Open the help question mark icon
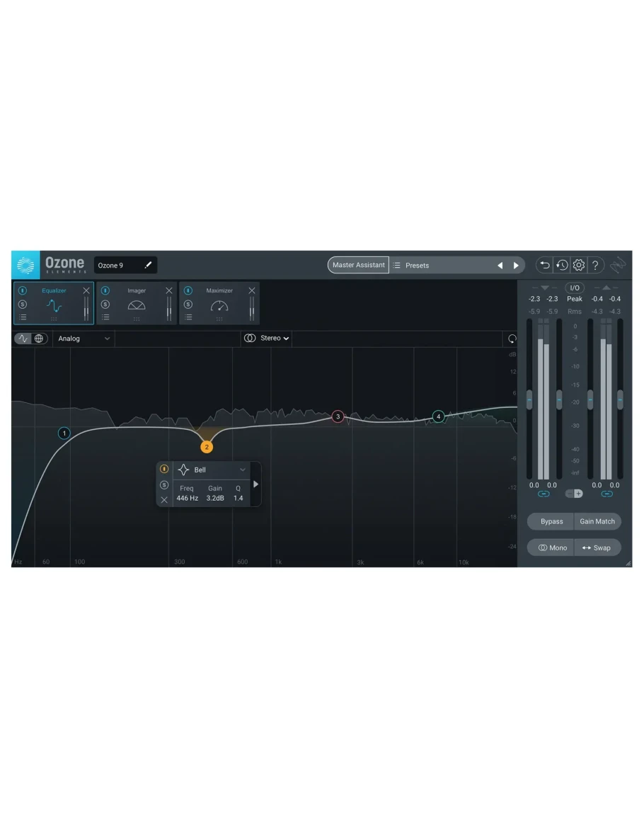The height and width of the screenshot is (818, 644). coord(596,266)
